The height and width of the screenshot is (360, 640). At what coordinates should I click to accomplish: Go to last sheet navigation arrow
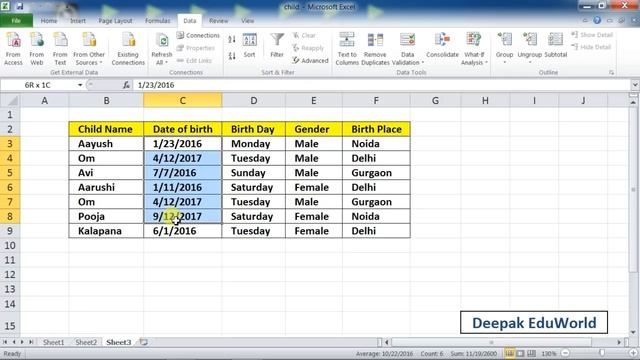click(x=31, y=342)
